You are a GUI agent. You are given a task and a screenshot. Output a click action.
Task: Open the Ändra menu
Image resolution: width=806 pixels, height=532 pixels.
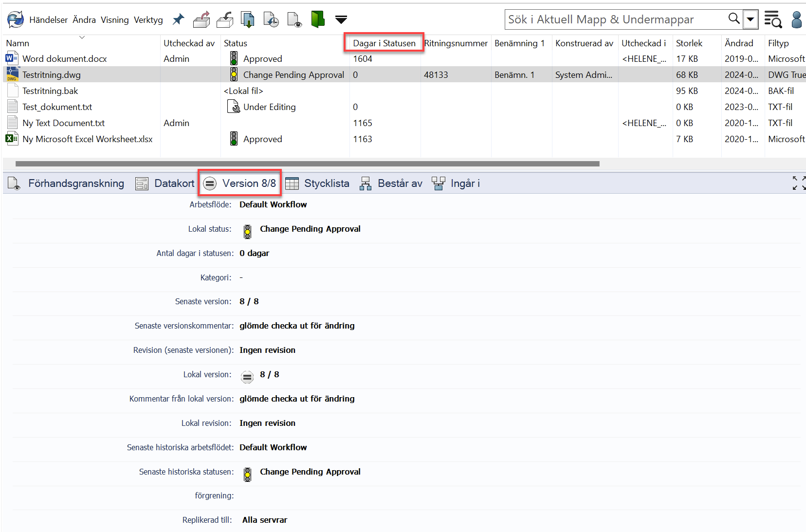(x=84, y=20)
